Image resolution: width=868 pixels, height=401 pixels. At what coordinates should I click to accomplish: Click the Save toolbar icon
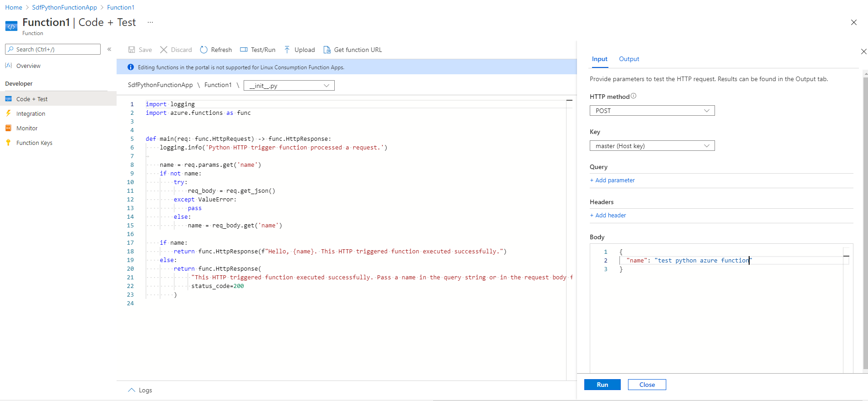(x=132, y=50)
